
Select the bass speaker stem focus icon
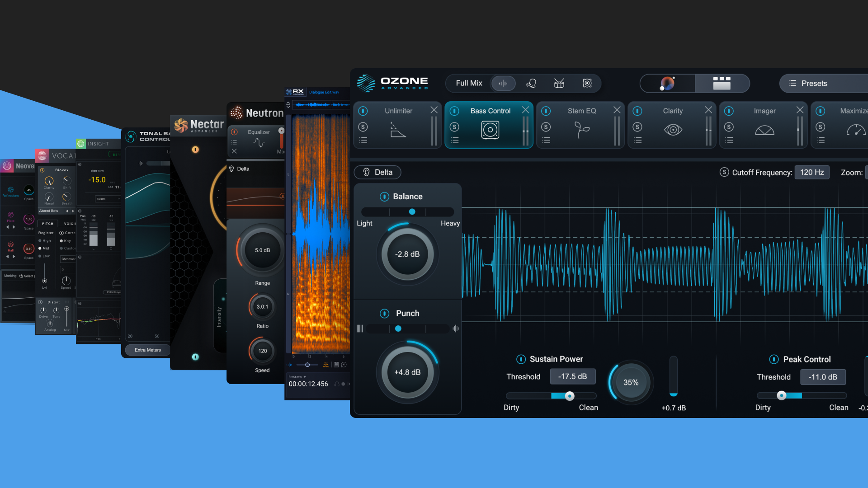pyautogui.click(x=587, y=83)
